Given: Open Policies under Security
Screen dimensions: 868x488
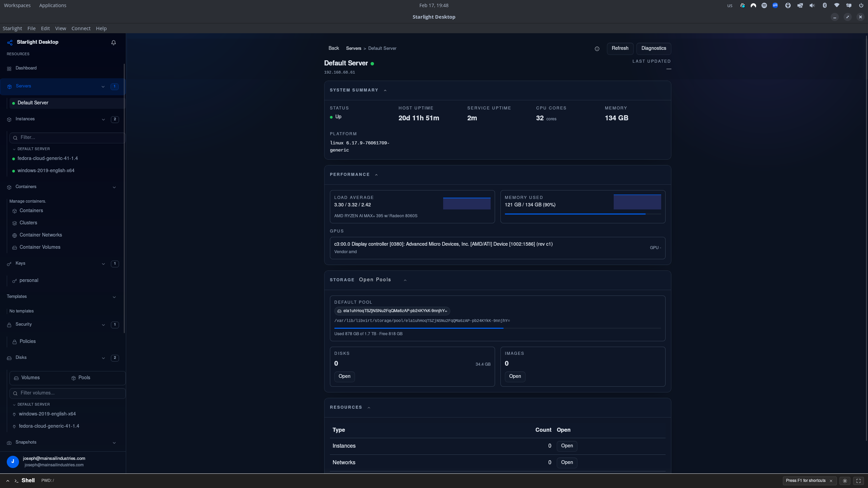Looking at the screenshot, I should point(27,342).
